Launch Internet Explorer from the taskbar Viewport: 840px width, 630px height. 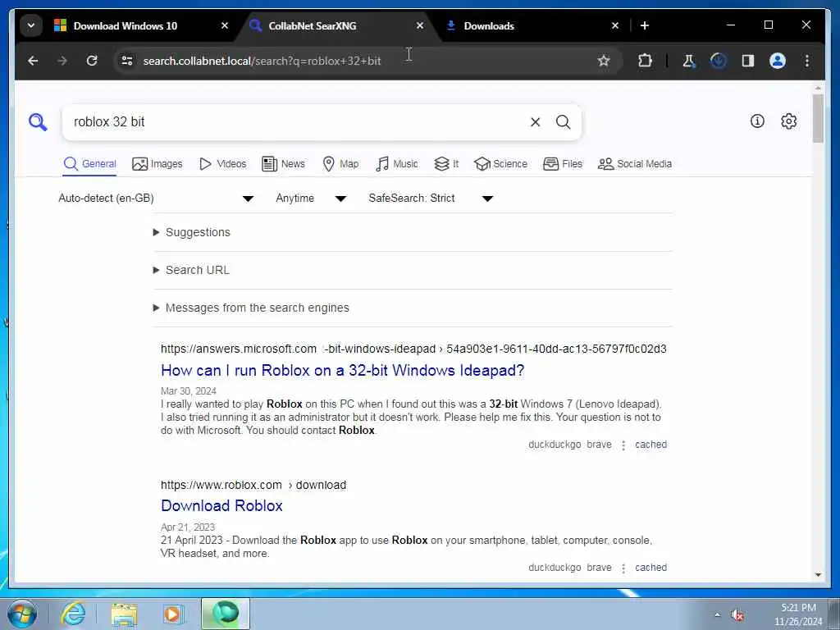(x=73, y=614)
